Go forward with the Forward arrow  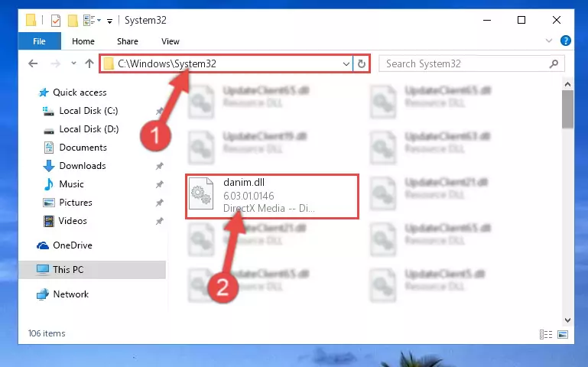tap(56, 63)
